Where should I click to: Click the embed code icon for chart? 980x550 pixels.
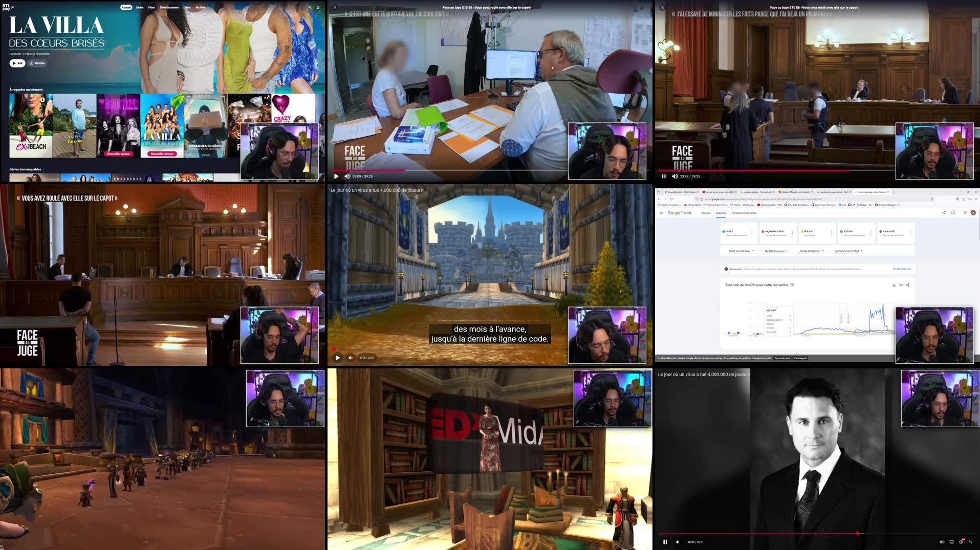coord(901,285)
